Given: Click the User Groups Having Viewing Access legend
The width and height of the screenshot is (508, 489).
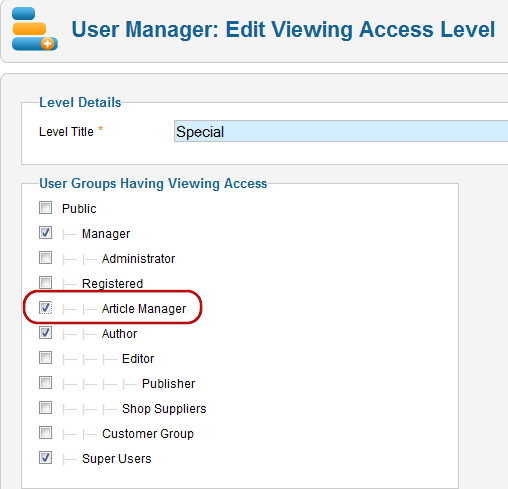Looking at the screenshot, I should point(153,183).
